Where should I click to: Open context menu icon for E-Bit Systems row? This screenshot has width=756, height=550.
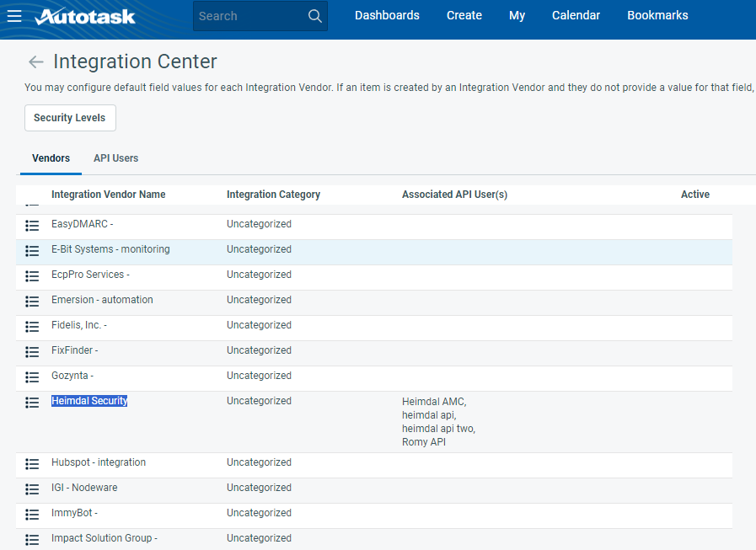pos(32,251)
